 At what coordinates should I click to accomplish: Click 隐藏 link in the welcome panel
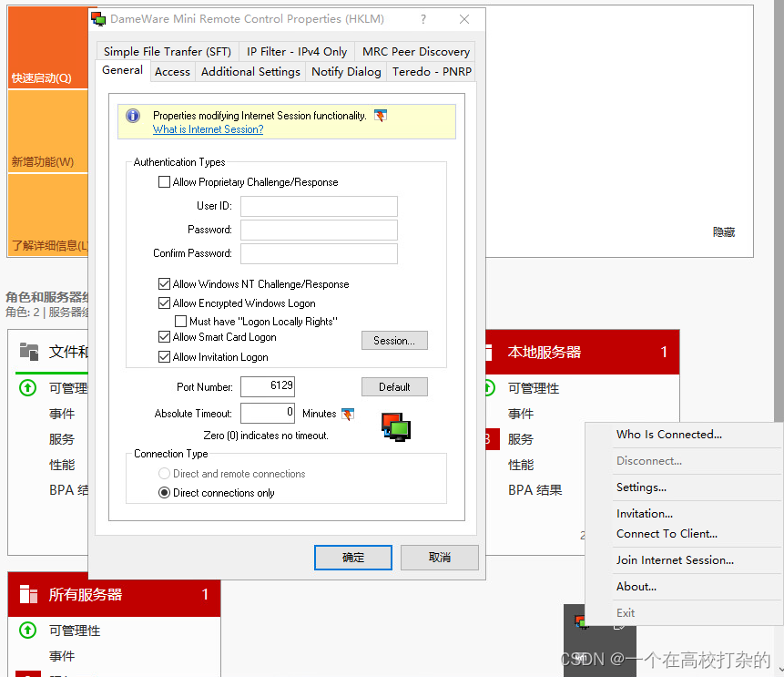(724, 232)
